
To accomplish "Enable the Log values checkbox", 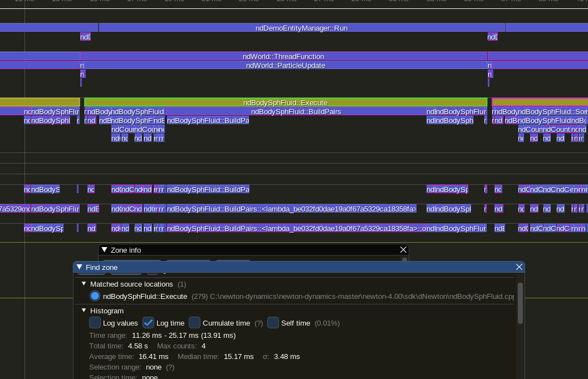I will pyautogui.click(x=95, y=323).
